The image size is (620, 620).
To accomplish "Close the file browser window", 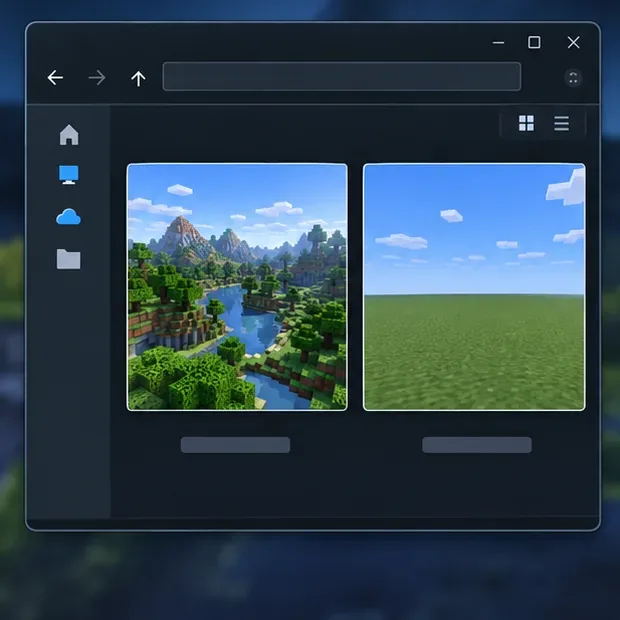I will point(573,42).
